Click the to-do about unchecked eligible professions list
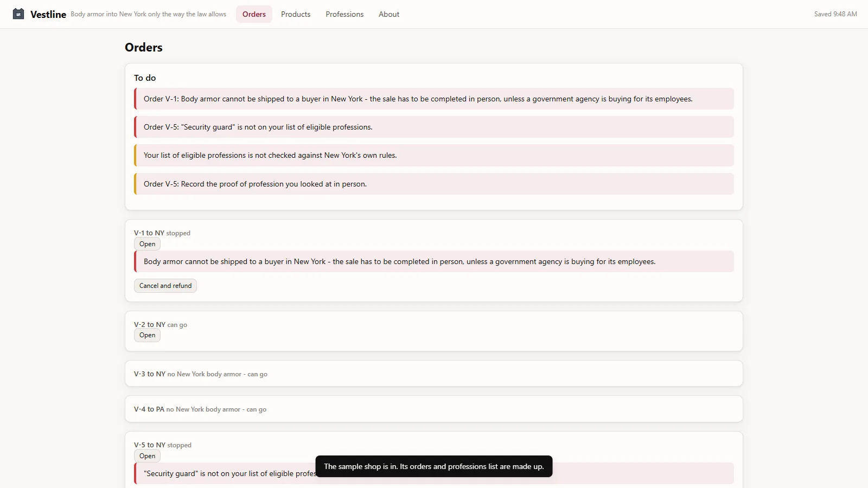The height and width of the screenshot is (488, 868). (434, 155)
